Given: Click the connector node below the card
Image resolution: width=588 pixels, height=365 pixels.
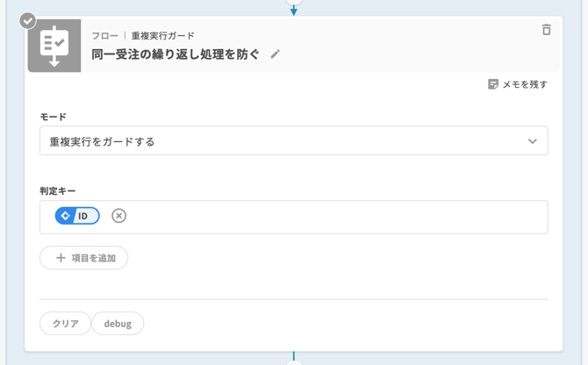Looking at the screenshot, I should (294, 361).
